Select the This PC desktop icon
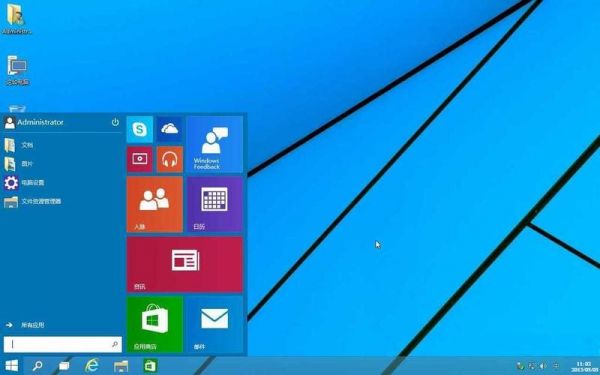 17,70
